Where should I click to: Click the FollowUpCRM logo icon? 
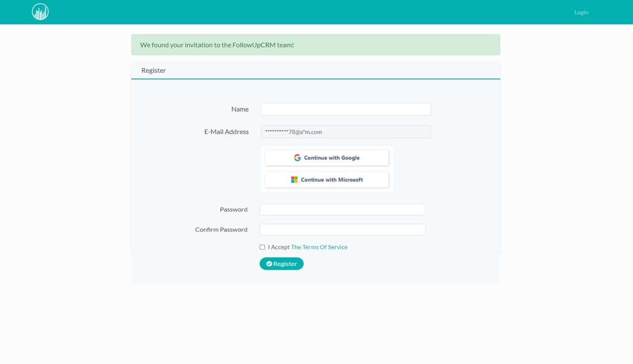tap(40, 12)
